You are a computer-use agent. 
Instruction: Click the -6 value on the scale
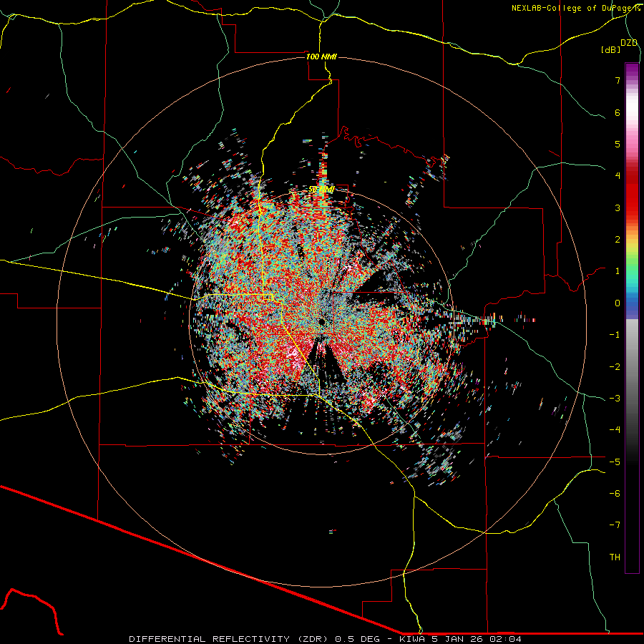pyautogui.click(x=615, y=494)
